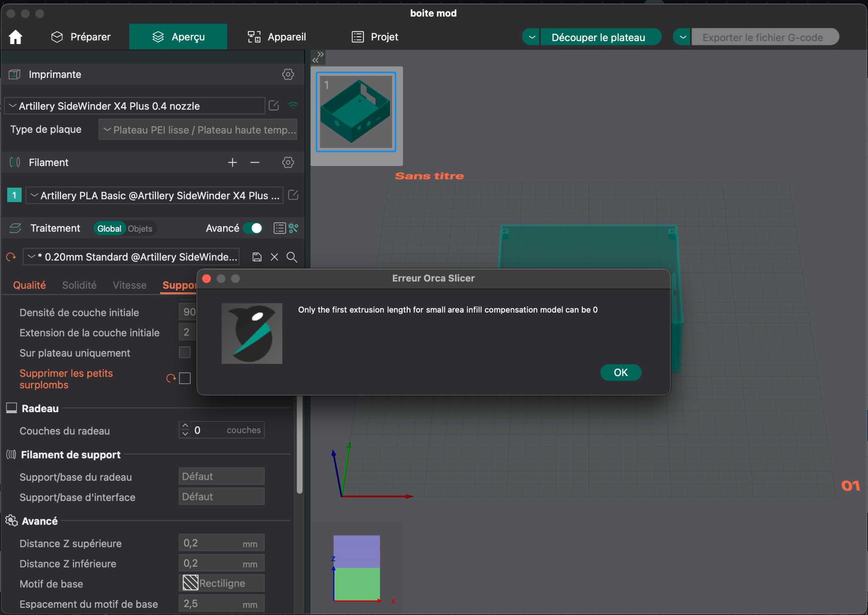Click the Filament section spool icon

click(x=14, y=163)
